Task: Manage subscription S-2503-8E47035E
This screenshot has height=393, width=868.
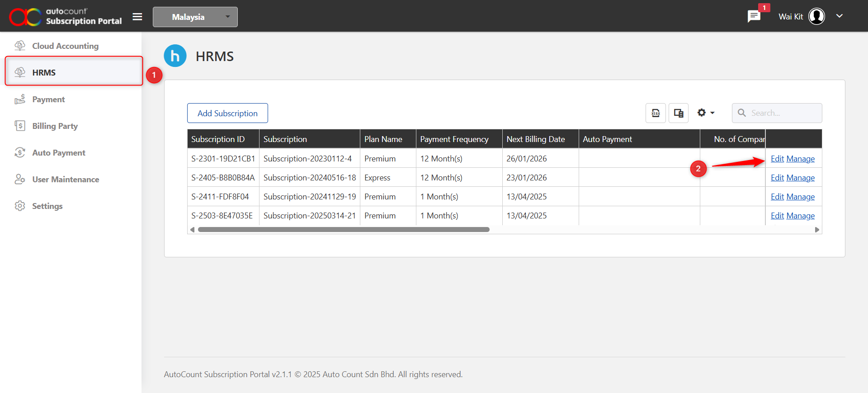Action: coord(801,216)
